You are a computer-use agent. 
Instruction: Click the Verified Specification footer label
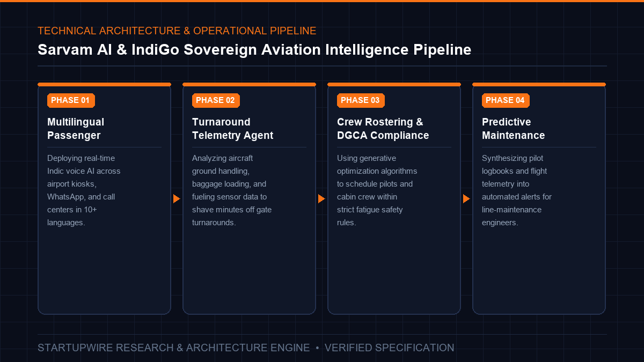(390, 348)
